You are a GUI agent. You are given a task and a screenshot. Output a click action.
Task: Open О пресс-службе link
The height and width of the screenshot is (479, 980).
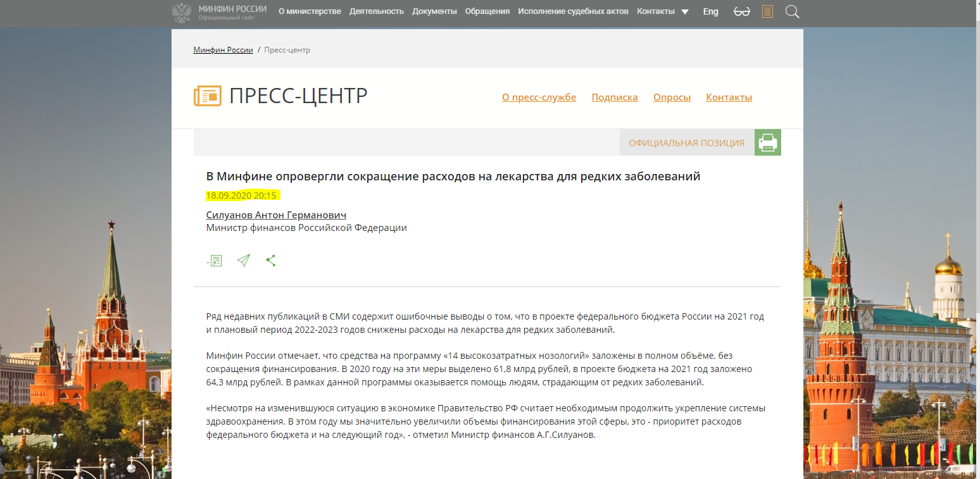(539, 97)
